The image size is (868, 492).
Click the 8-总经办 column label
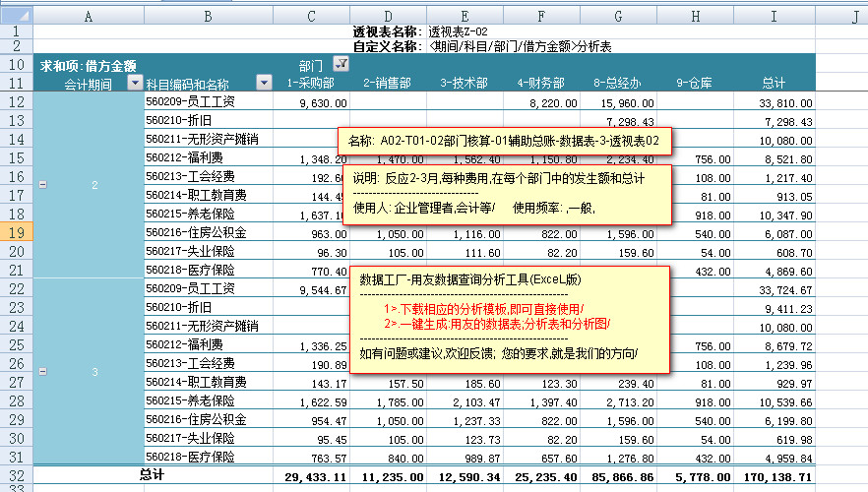click(618, 84)
